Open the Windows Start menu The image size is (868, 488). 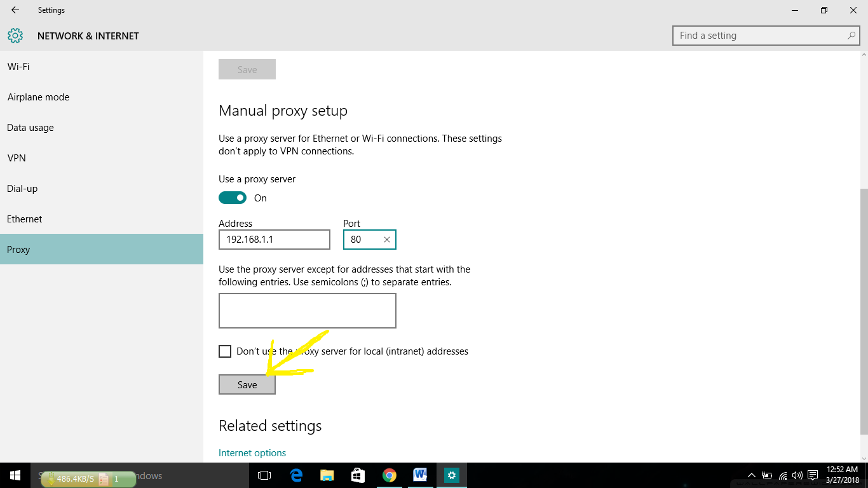pos(15,475)
